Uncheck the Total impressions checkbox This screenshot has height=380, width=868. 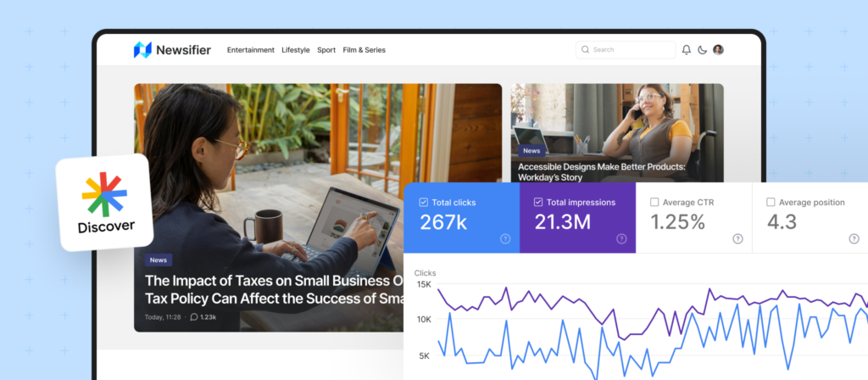pos(539,203)
